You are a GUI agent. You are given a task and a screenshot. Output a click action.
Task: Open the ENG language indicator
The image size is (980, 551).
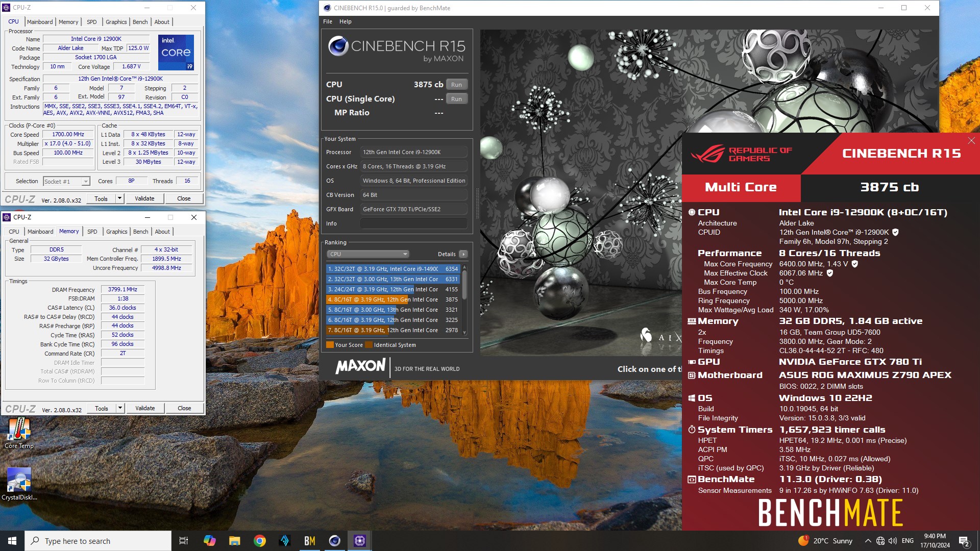point(908,541)
